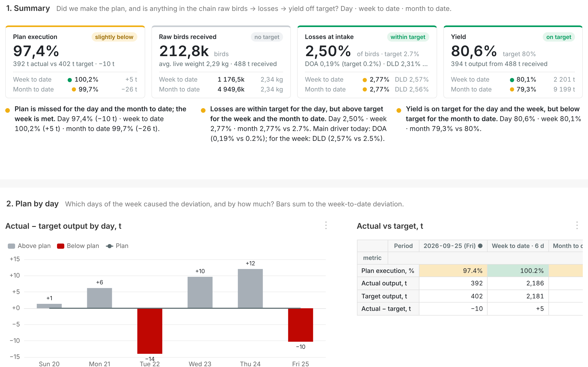Click the 100.2% week-to-date table cell
This screenshot has height=367, width=588.
pos(518,271)
